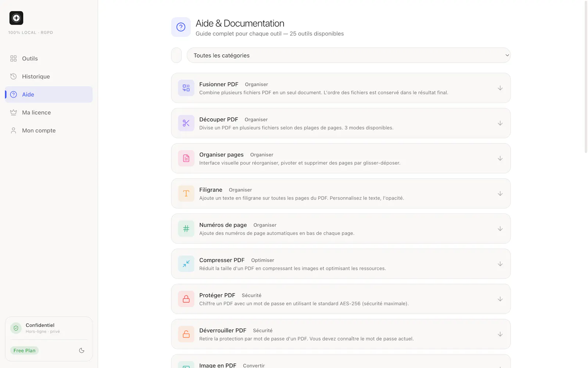Click the Fusionner PDF merge icon
The image size is (588, 368).
pos(186,88)
